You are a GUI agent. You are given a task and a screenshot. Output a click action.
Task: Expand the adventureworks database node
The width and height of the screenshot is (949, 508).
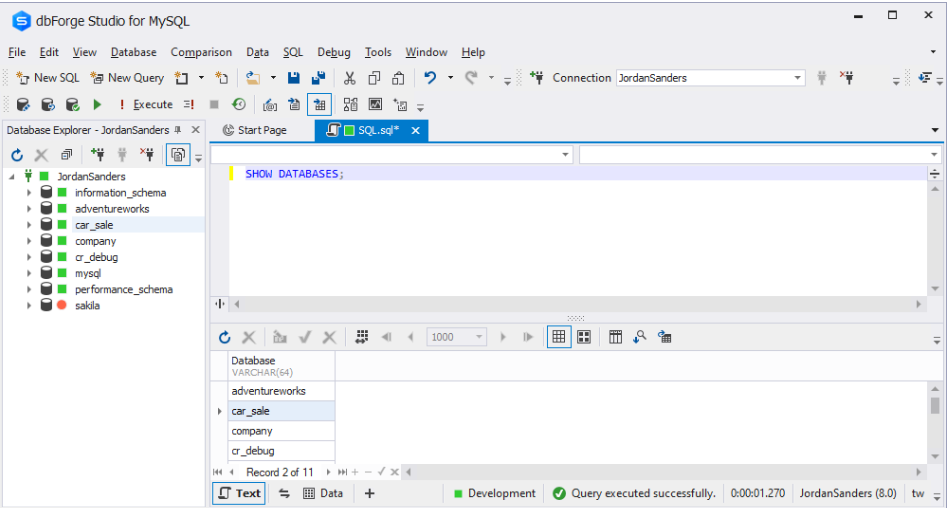(28, 209)
